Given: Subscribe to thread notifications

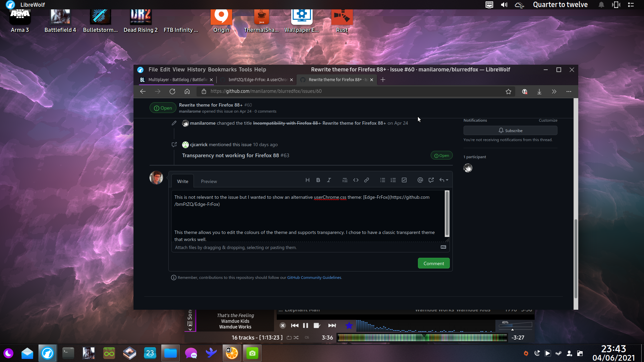Looking at the screenshot, I should 510,130.
